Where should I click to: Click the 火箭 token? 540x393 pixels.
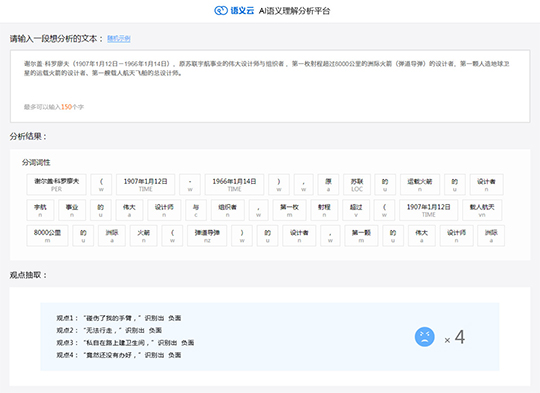144,236
